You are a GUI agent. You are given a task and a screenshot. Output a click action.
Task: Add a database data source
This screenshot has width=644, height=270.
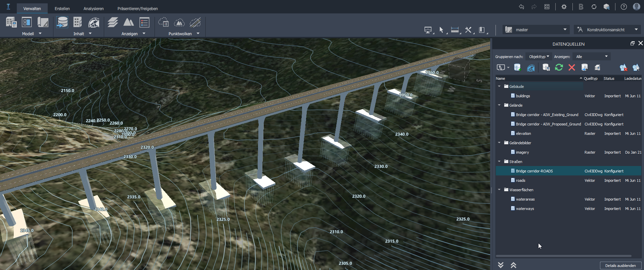[x=517, y=67]
